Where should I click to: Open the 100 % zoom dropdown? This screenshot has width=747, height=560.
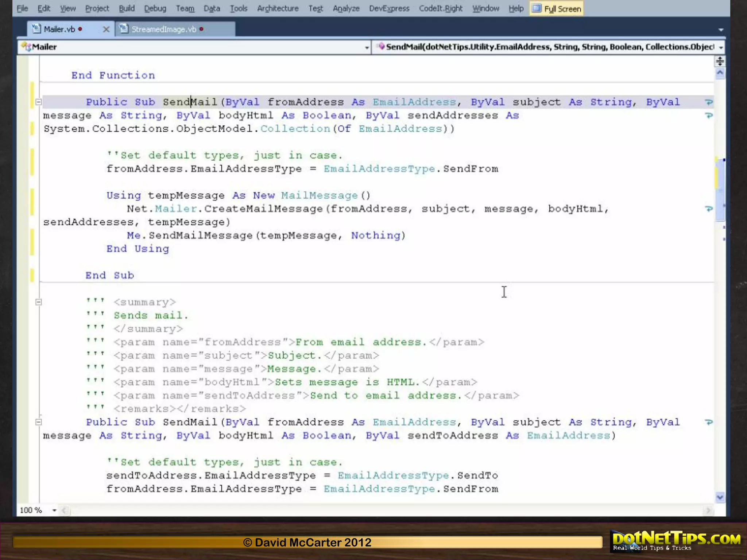pyautogui.click(x=54, y=510)
